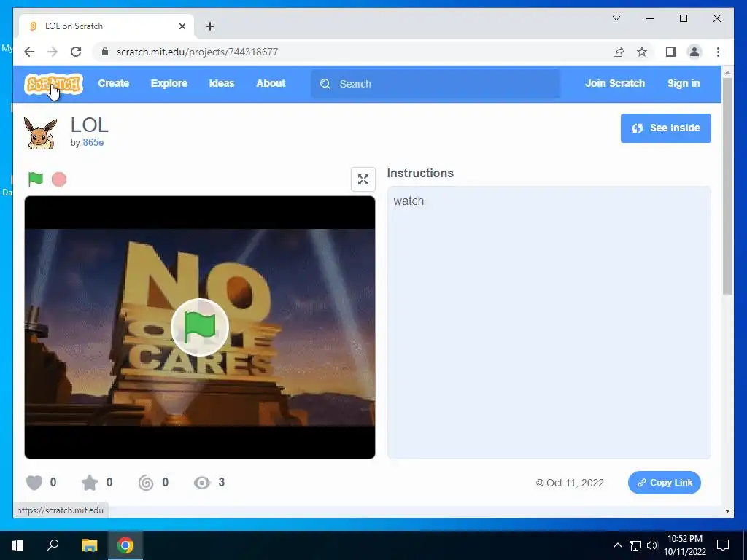Screen dimensions: 747x560
Task: Open a new tab
Action: click(210, 26)
